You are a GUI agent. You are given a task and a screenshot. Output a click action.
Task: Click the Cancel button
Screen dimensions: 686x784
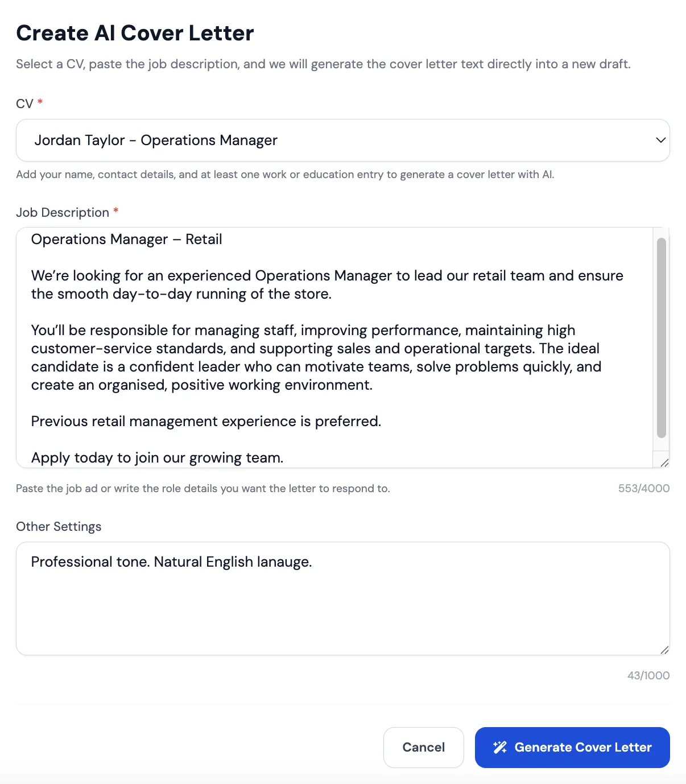click(424, 747)
